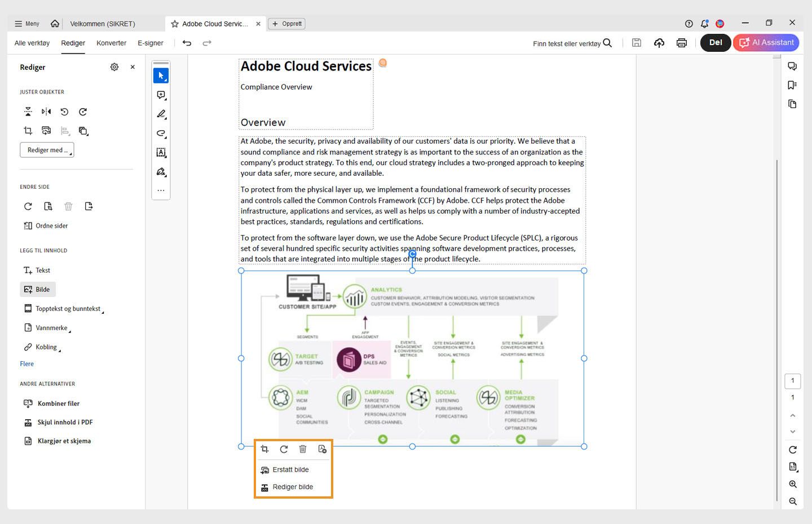Switch to the Tekst insert option
The image size is (812, 524).
pos(36,270)
